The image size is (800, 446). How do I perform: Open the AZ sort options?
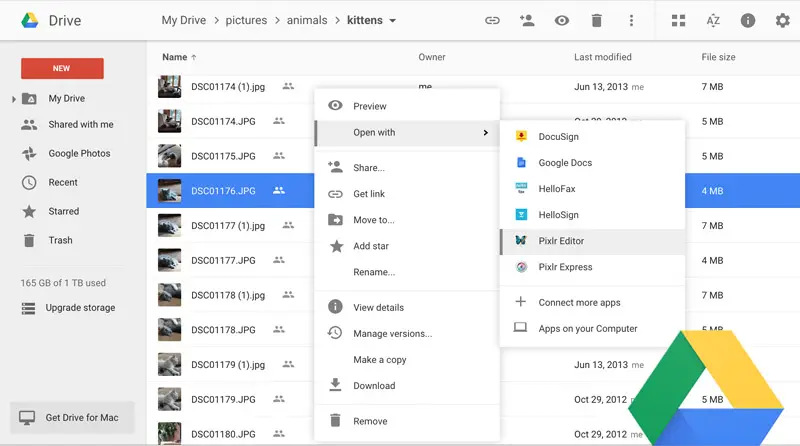click(713, 20)
